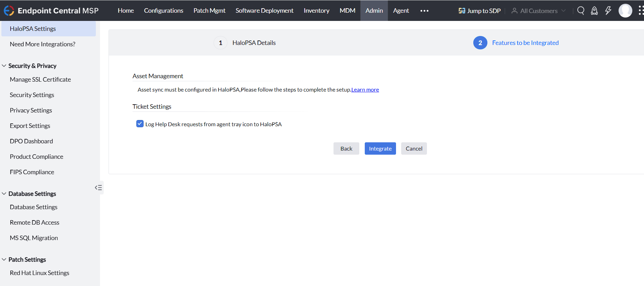The width and height of the screenshot is (644, 286).
Task: Collapse the Security & Privacy section
Action: (4, 65)
